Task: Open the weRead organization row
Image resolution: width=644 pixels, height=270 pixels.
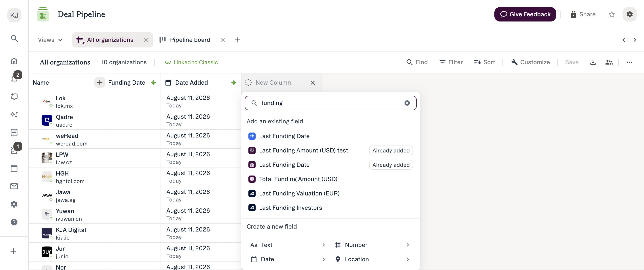Action: [69, 139]
